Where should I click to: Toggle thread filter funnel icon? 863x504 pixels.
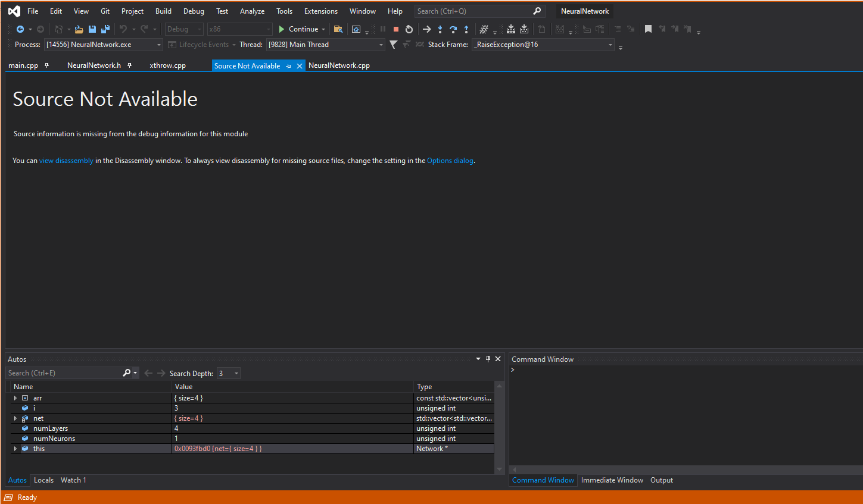tap(393, 45)
